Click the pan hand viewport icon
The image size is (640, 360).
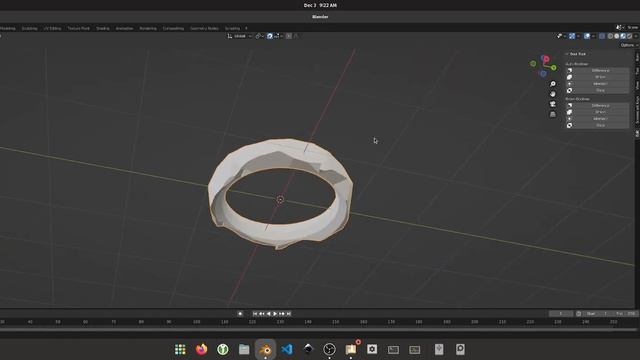tap(553, 94)
